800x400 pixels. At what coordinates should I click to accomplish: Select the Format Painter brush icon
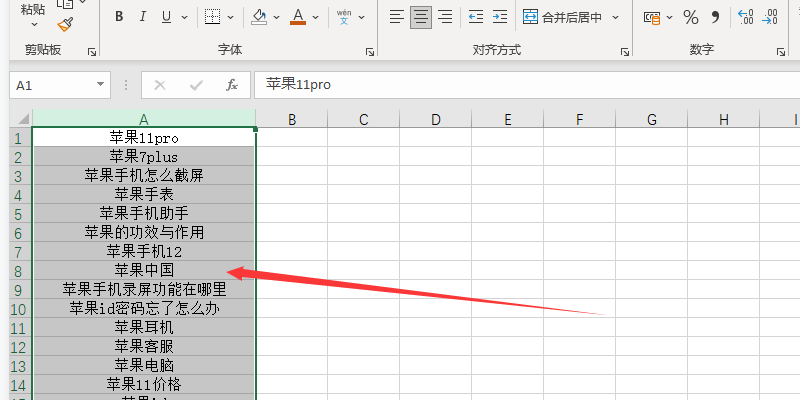(65, 24)
